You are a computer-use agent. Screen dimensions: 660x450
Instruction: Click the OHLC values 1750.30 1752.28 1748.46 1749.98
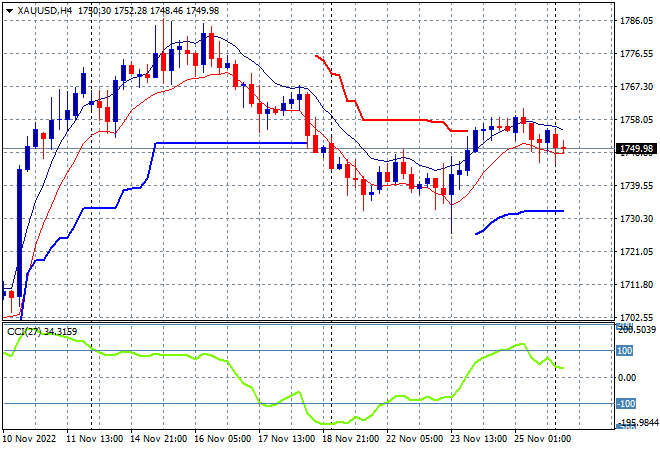point(149,11)
